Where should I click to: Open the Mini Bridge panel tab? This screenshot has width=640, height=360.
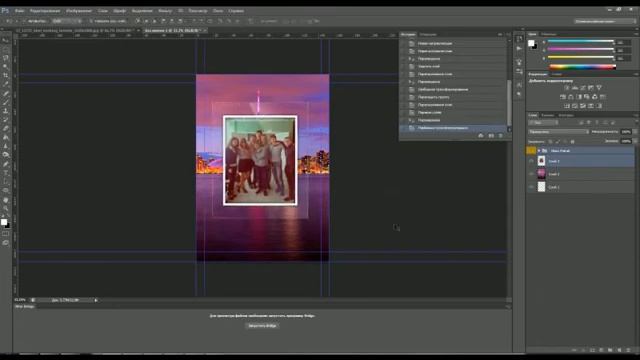[24, 306]
